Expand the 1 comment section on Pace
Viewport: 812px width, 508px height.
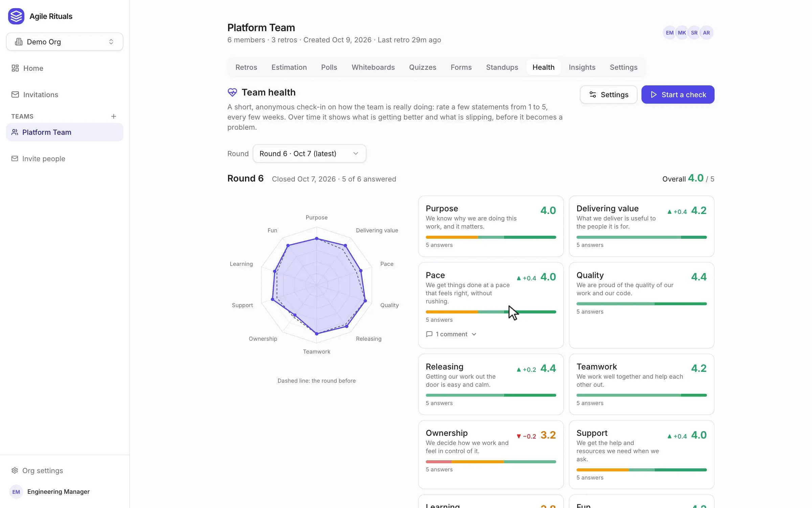coord(451,334)
